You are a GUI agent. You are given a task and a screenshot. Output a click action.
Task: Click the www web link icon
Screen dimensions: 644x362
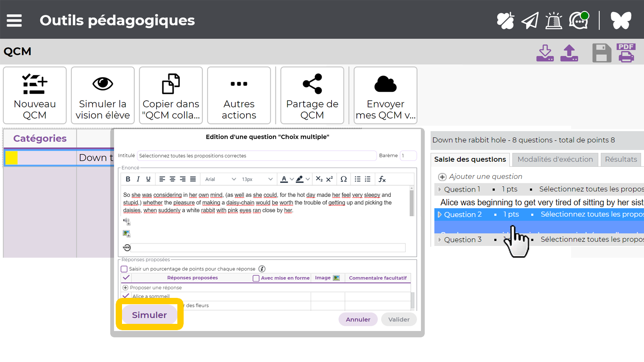(127, 248)
